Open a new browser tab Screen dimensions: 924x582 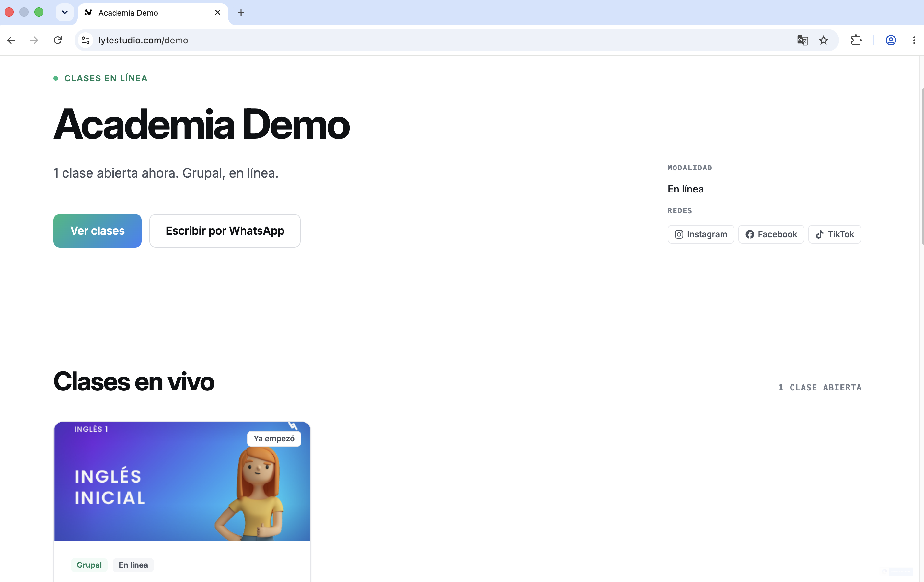(241, 12)
